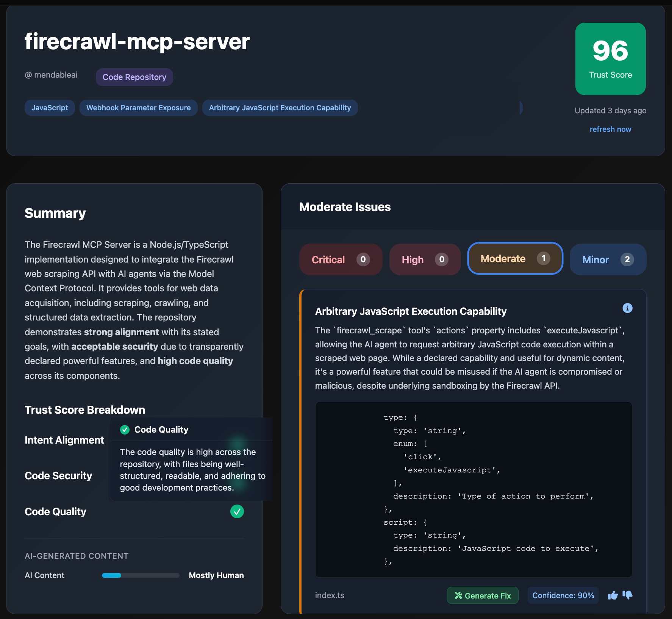Open the info icon on issue card
The width and height of the screenshot is (672, 619).
(627, 308)
